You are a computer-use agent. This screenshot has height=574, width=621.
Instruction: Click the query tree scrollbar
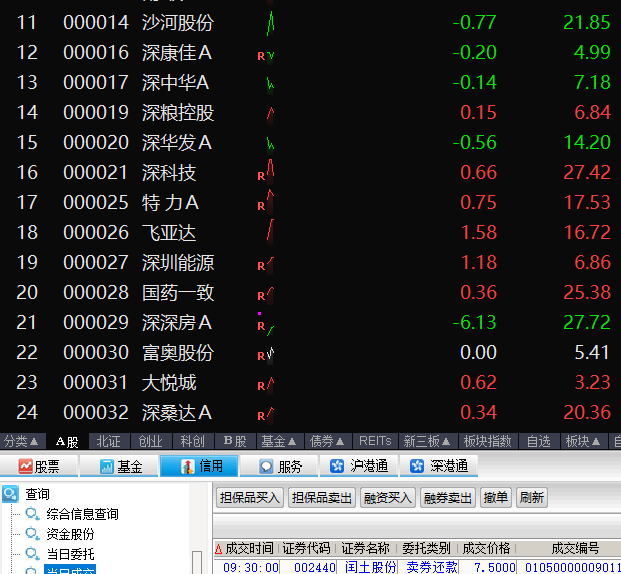197,562
